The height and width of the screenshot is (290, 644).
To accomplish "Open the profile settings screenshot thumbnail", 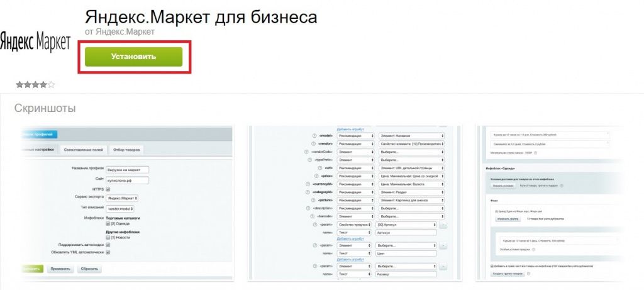I will pyautogui.click(x=125, y=203).
